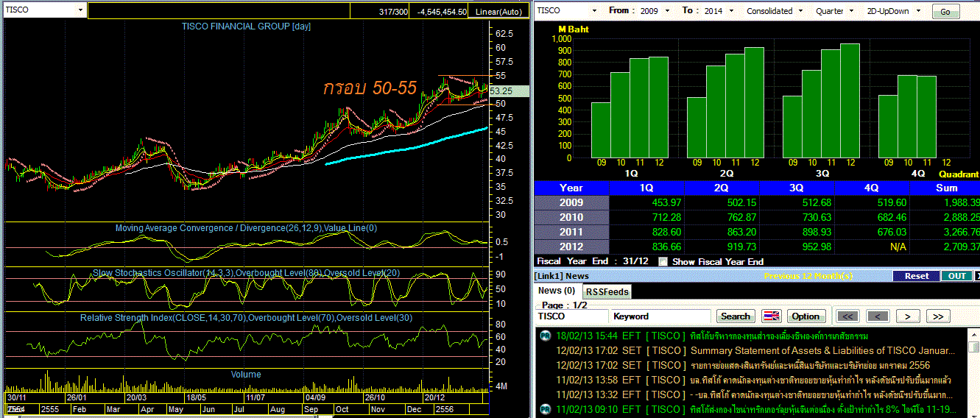
Task: Go to next news page with > button
Action: click(x=908, y=316)
